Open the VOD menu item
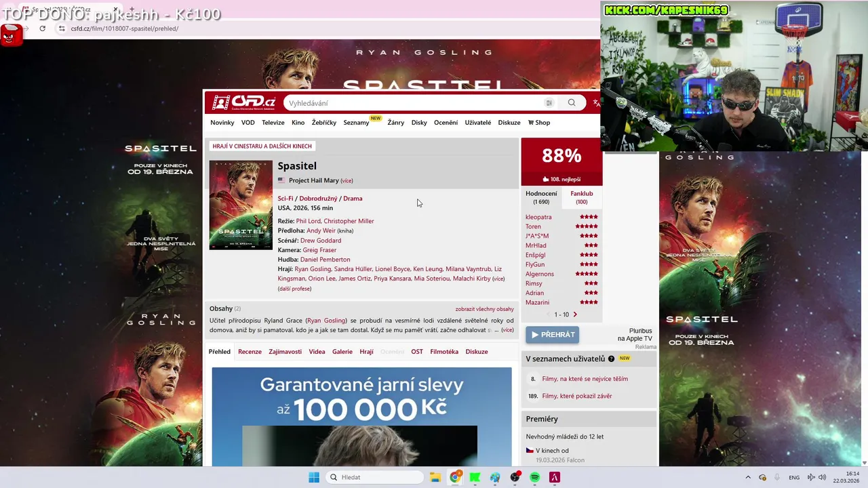Viewport: 868px width, 488px height. coord(248,123)
